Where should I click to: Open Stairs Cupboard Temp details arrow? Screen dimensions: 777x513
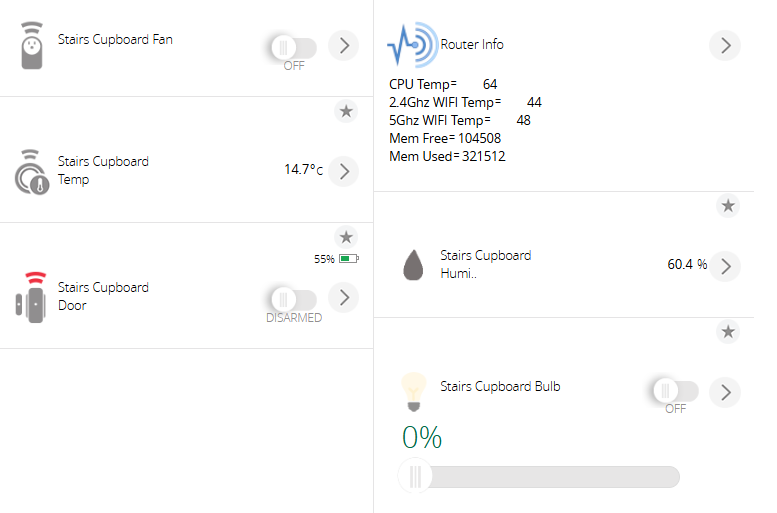344,171
